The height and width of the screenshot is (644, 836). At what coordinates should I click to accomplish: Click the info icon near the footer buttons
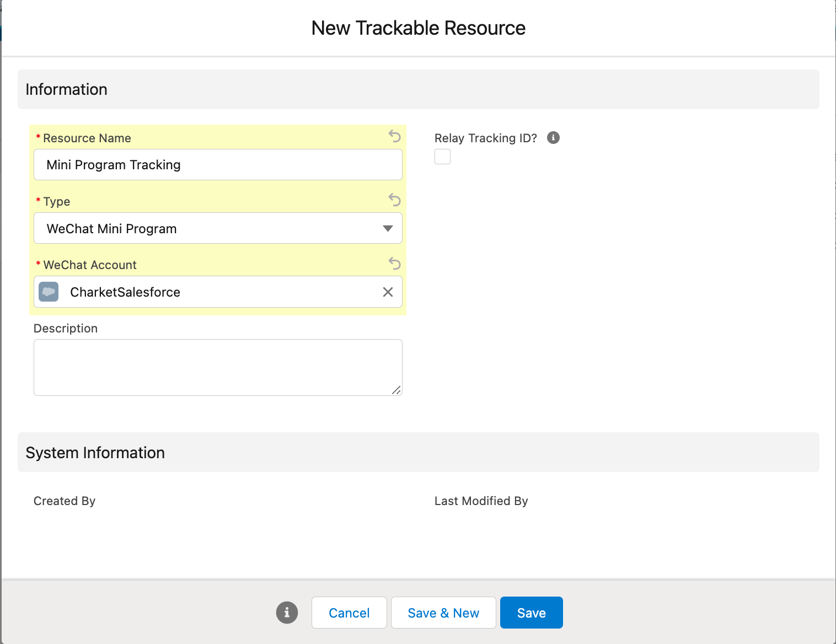click(x=286, y=612)
